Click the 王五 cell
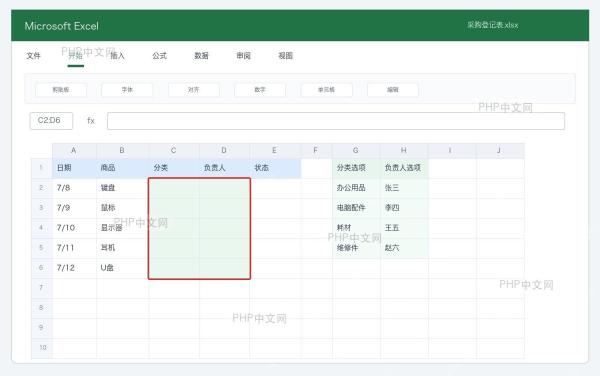 404,228
